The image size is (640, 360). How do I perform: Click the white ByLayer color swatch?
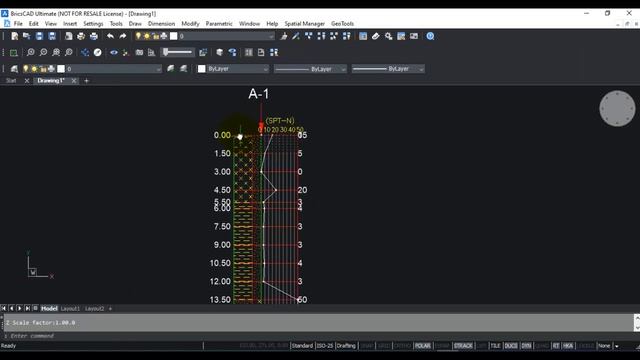tap(202, 69)
